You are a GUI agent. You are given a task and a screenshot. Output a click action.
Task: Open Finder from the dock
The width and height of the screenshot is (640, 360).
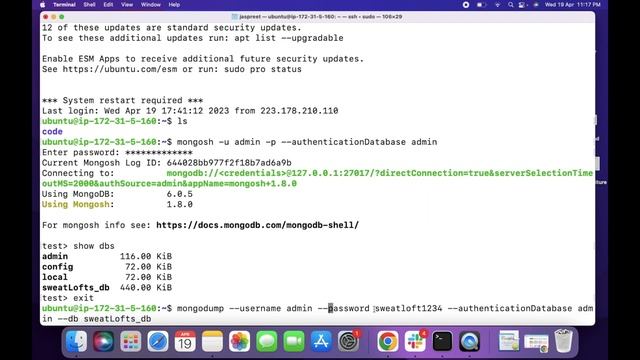pos(76,341)
